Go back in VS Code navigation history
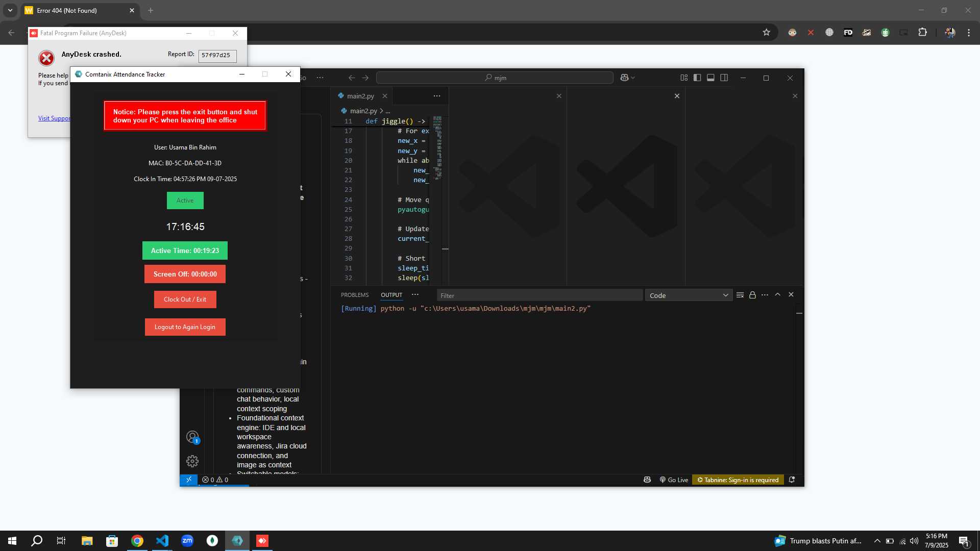The image size is (980, 551). pyautogui.click(x=352, y=78)
